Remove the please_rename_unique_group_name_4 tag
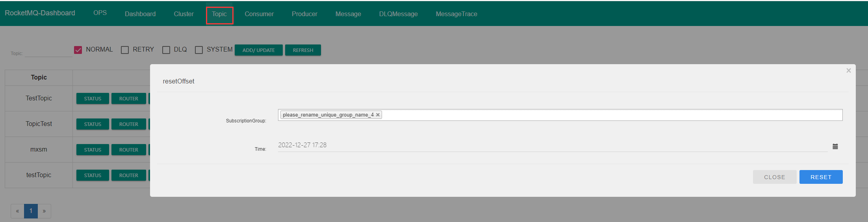Viewport: 868px width, 222px height. 378,115
